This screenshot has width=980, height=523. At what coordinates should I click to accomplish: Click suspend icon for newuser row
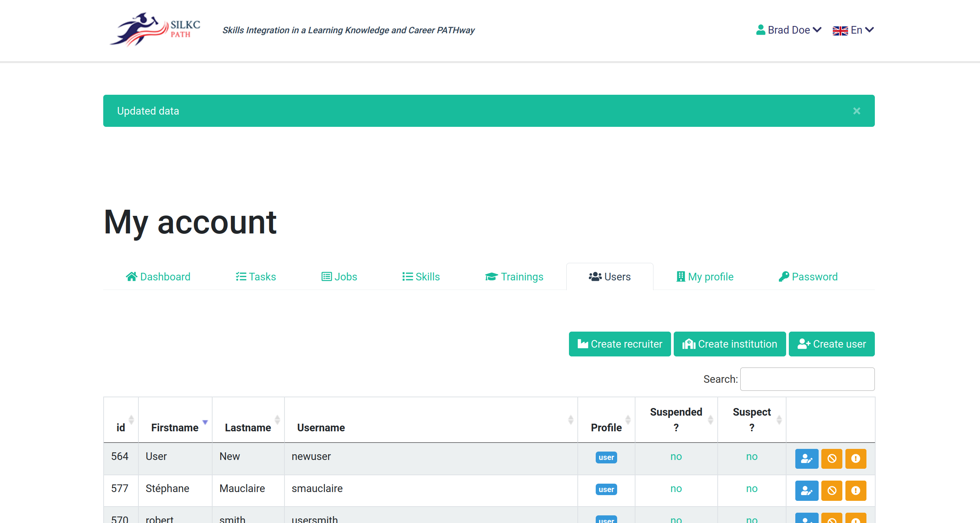[832, 458]
